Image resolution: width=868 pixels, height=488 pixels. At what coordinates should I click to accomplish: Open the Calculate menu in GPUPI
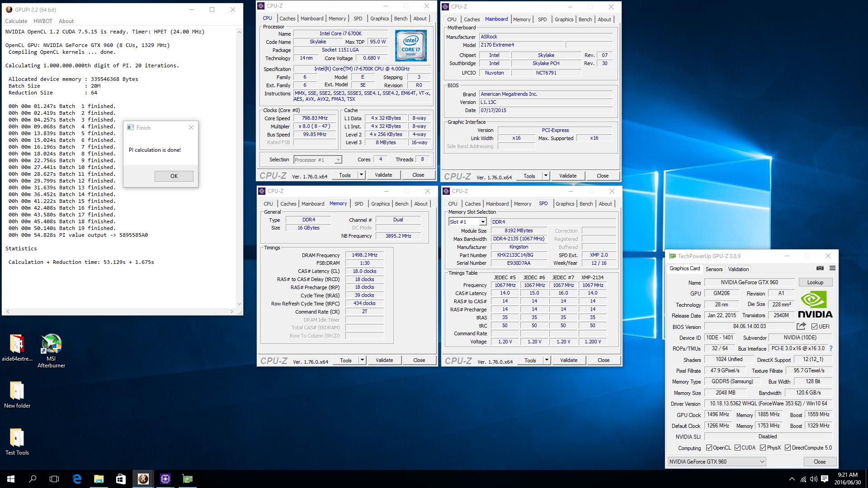click(x=16, y=21)
